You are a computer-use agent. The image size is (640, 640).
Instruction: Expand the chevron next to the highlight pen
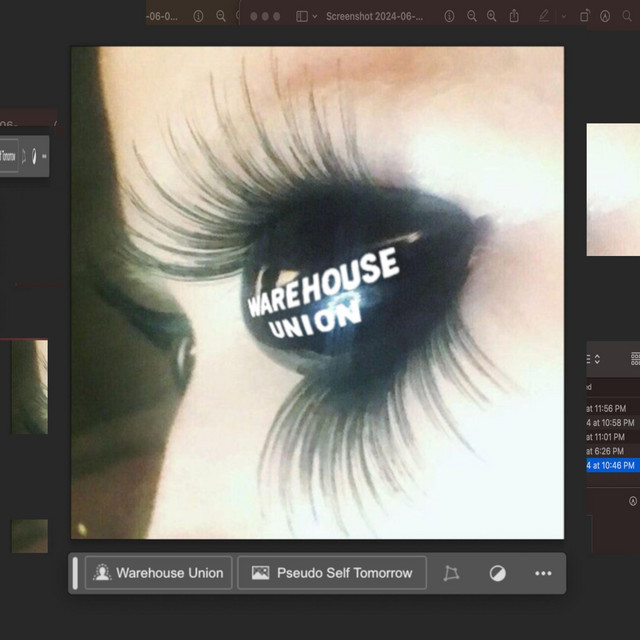tap(563, 16)
